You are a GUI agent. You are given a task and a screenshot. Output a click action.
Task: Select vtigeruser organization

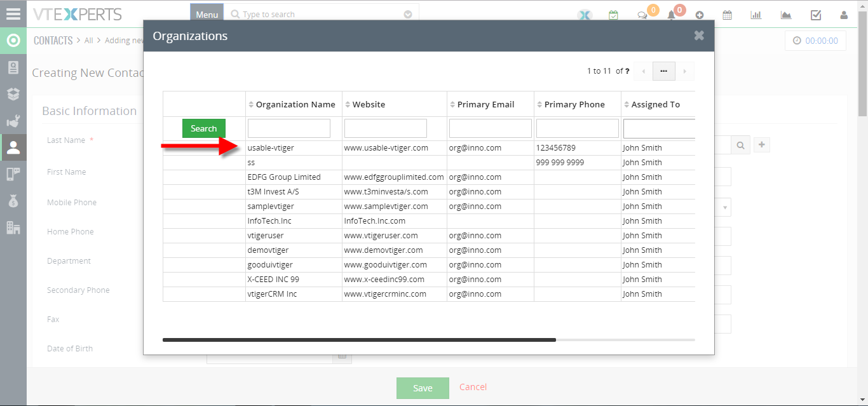(266, 236)
